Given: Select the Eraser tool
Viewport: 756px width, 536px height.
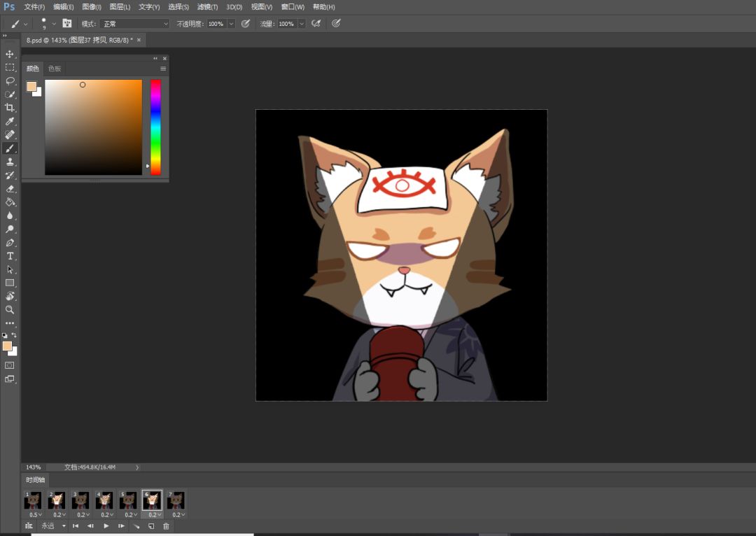Looking at the screenshot, I should [10, 189].
